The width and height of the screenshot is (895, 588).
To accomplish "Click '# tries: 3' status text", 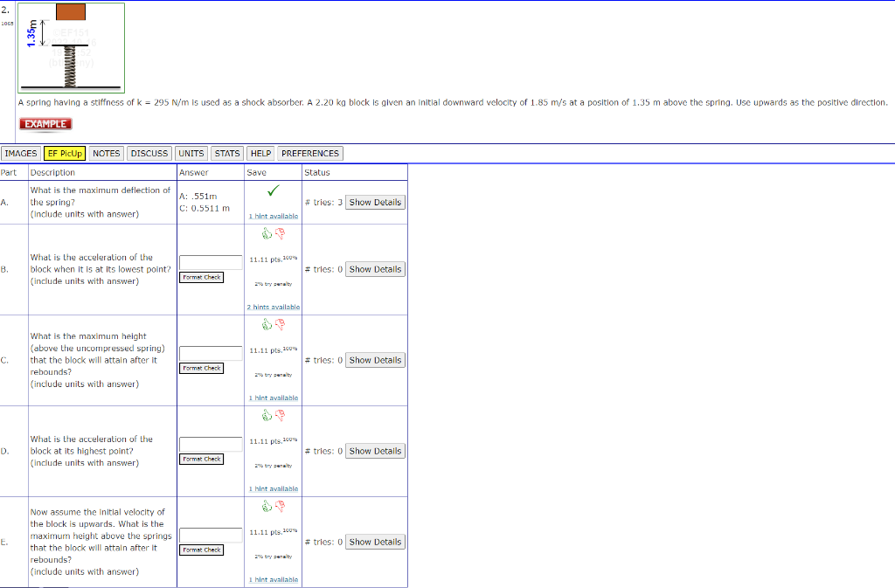I will 323,203.
